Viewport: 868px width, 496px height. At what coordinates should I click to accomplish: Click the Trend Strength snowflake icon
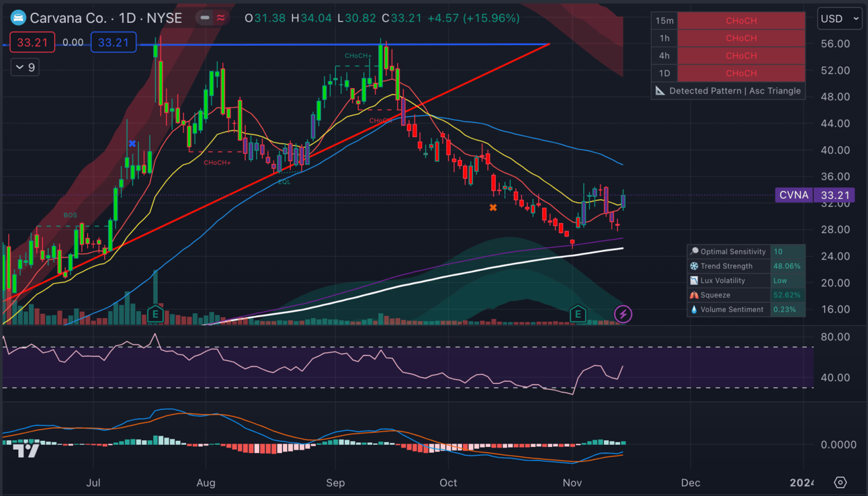coord(694,266)
